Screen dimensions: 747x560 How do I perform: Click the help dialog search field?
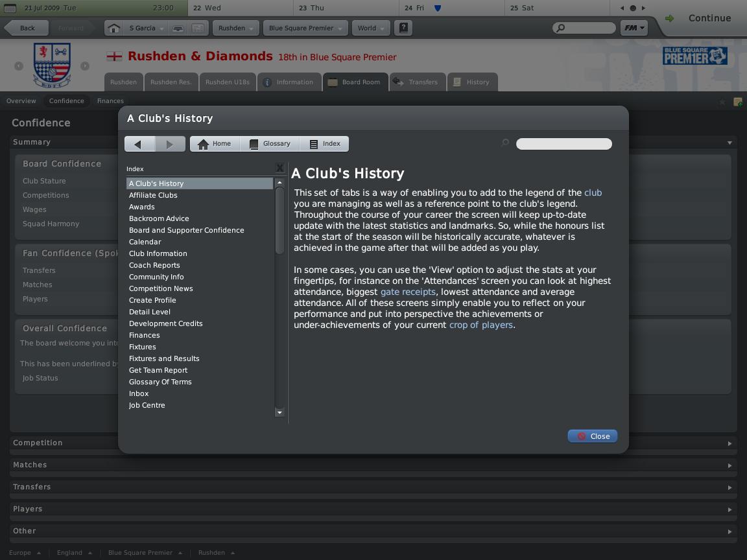(563, 144)
